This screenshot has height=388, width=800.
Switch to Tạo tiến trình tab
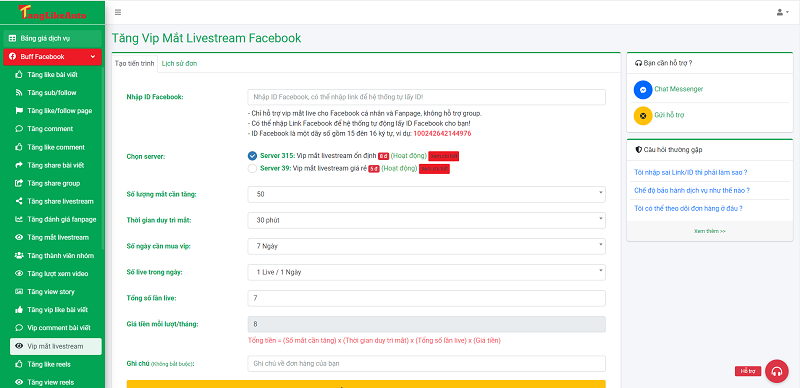135,64
